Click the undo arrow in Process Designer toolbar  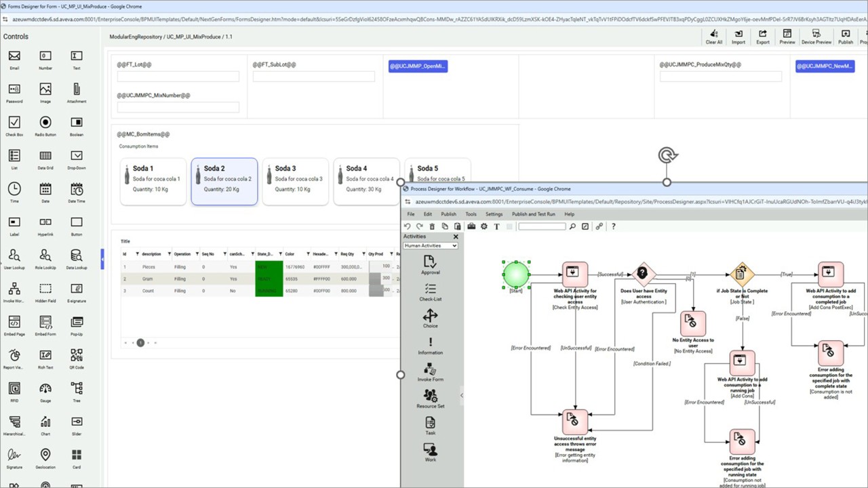[408, 226]
